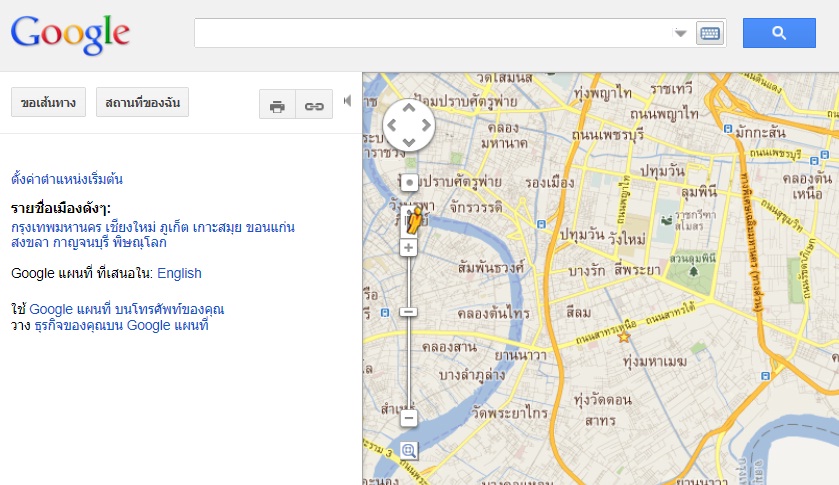839x485 pixels.
Task: Open the search suggestions dropdown arrow
Action: pos(680,33)
